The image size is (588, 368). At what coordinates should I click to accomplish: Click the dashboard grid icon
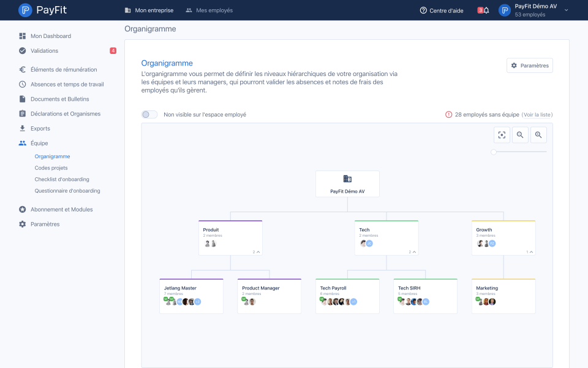pyautogui.click(x=23, y=36)
